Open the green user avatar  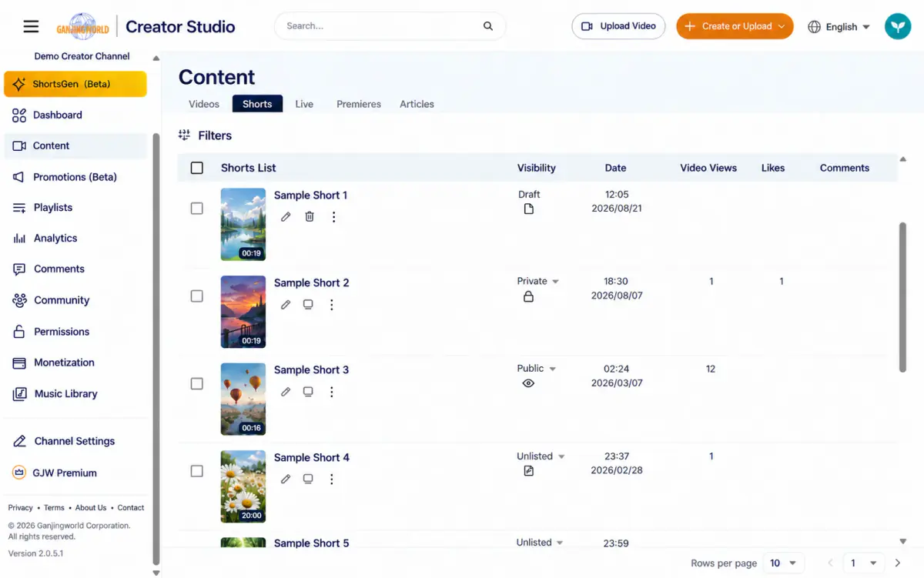(x=898, y=26)
